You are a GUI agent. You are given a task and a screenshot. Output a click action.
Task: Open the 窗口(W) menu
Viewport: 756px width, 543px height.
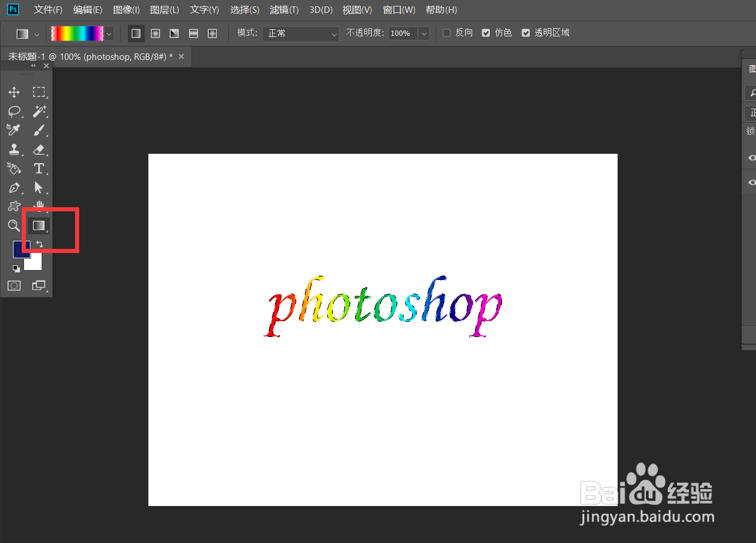(x=399, y=10)
